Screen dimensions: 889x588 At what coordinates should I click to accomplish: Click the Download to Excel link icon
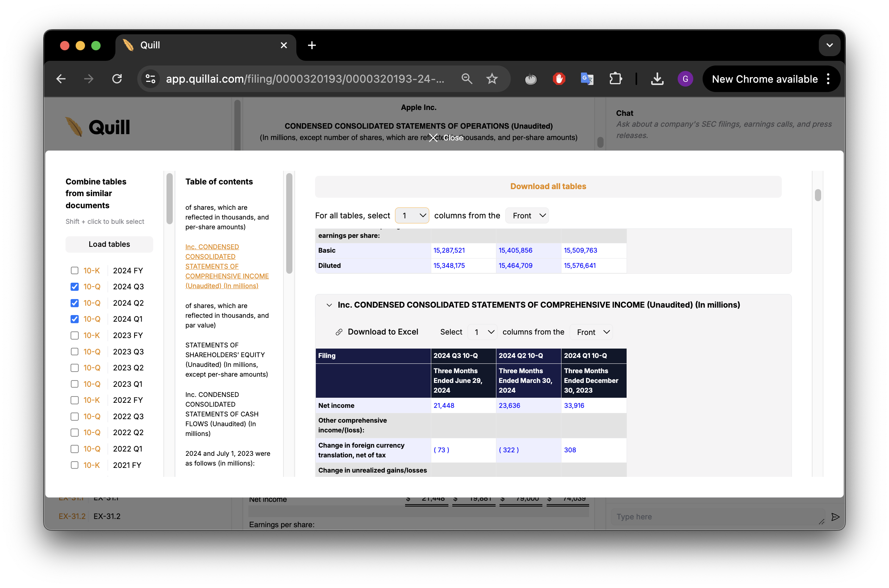pyautogui.click(x=338, y=332)
